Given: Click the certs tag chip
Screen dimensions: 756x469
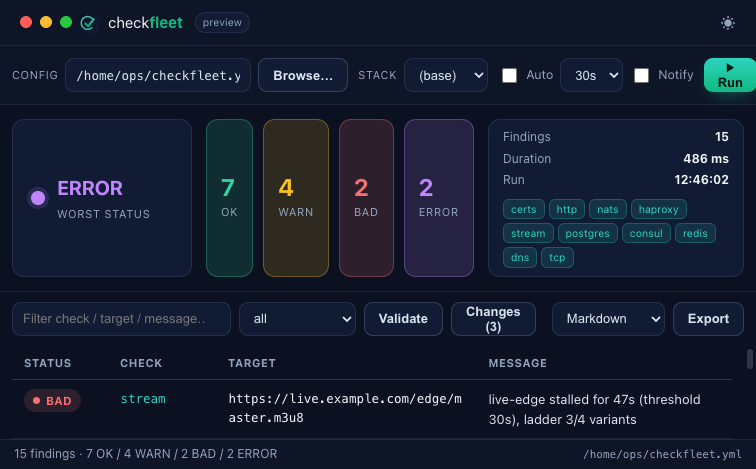Looking at the screenshot, I should pyautogui.click(x=524, y=209).
